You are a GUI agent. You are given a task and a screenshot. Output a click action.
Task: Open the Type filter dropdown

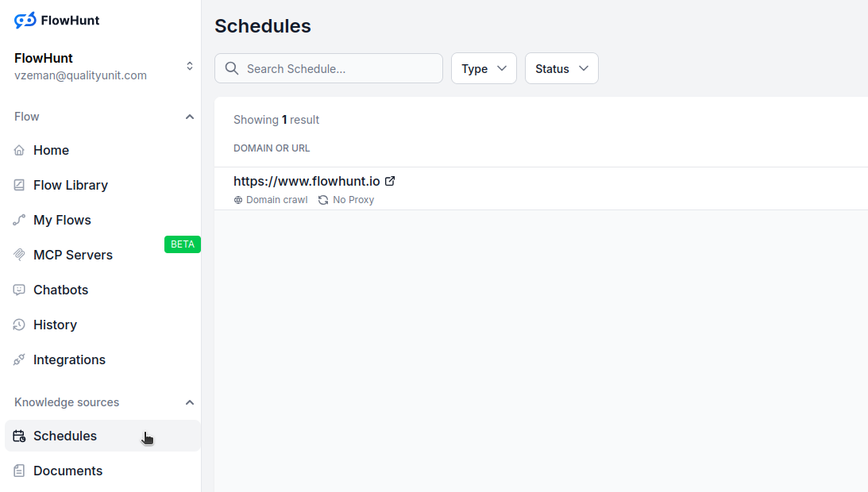[x=484, y=68]
